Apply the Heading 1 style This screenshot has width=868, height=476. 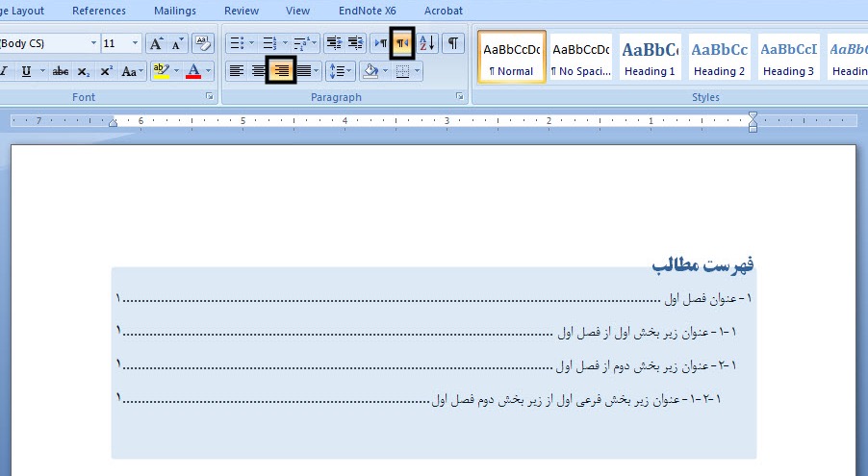click(648, 58)
